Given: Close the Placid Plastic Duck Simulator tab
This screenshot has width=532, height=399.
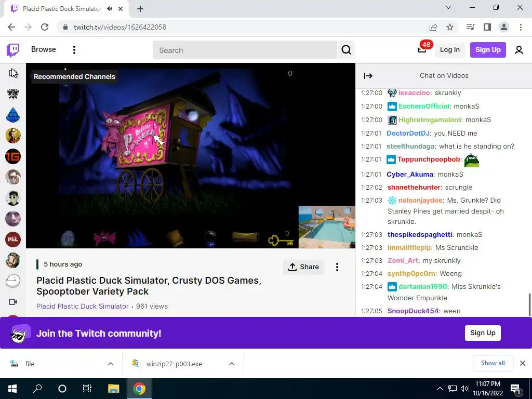Looking at the screenshot, I should pos(120,9).
